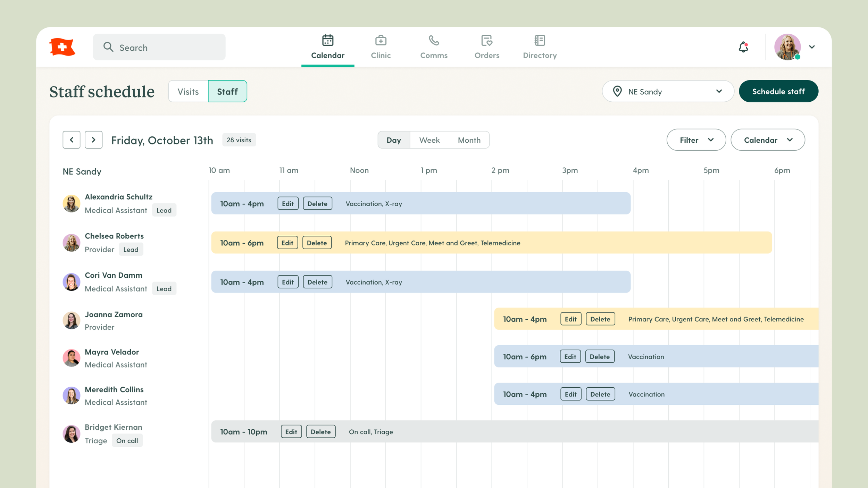Delete Meredith Collins' shift
Screen dimensions: 868x488
pos(600,394)
